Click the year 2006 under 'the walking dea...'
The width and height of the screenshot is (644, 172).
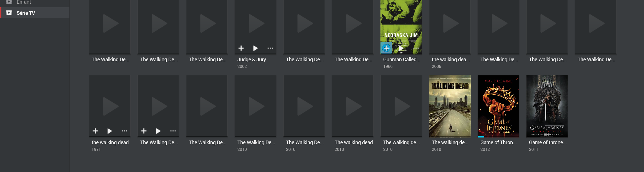436,67
